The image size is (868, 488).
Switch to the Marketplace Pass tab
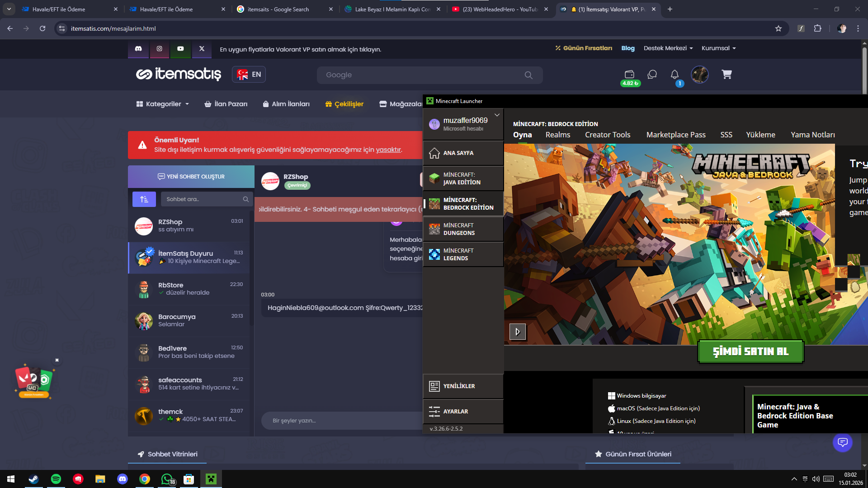pyautogui.click(x=676, y=135)
